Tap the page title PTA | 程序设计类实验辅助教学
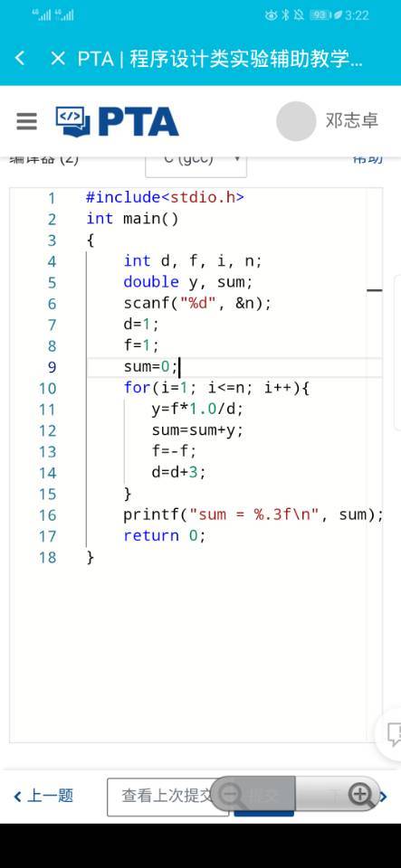This screenshot has height=868, width=401. click(x=220, y=58)
